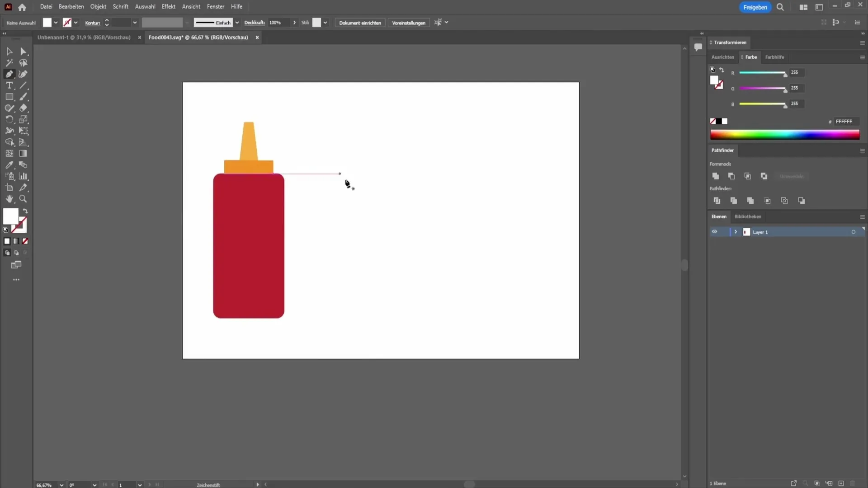Click the Kontur stroke label link
Screen dimensions: 868x488
pos(92,23)
